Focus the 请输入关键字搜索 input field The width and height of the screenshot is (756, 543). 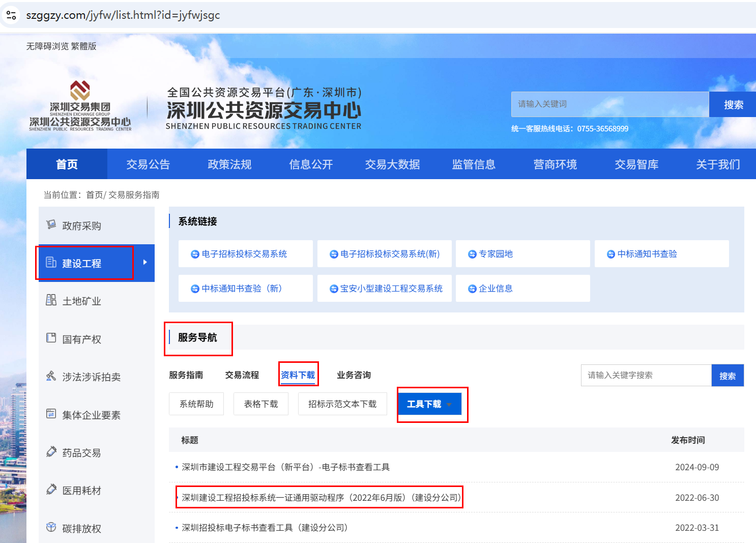[646, 376]
